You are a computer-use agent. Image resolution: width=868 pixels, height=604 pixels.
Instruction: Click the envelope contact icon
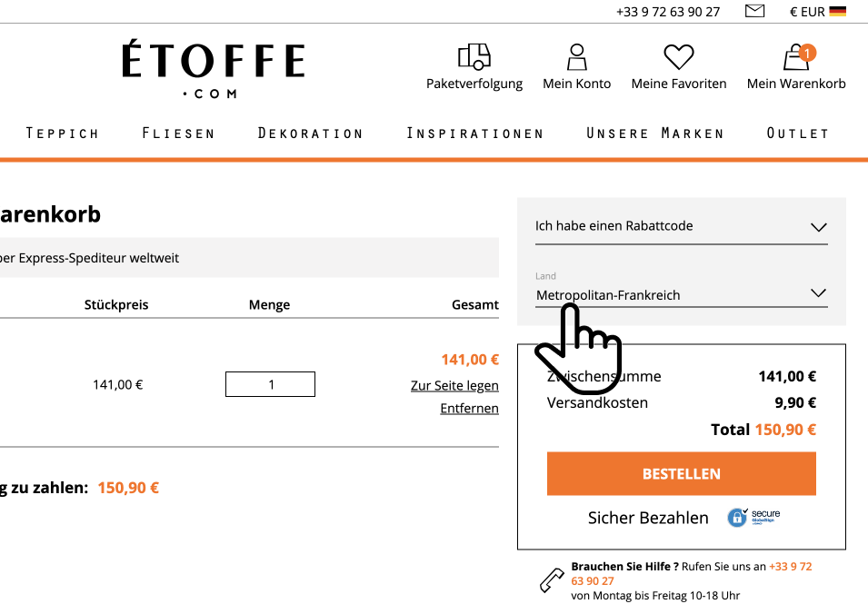click(754, 12)
